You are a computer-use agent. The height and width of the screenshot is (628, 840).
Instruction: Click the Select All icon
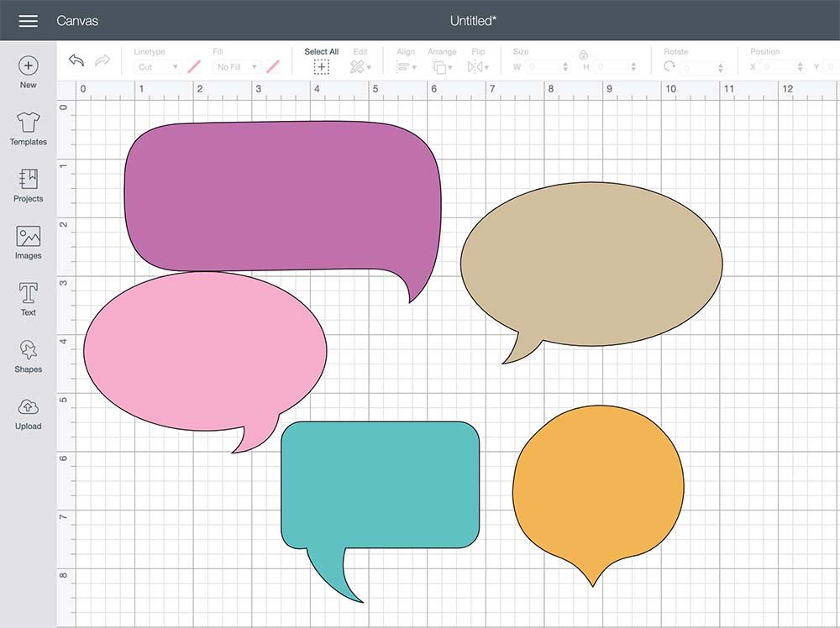tap(322, 67)
